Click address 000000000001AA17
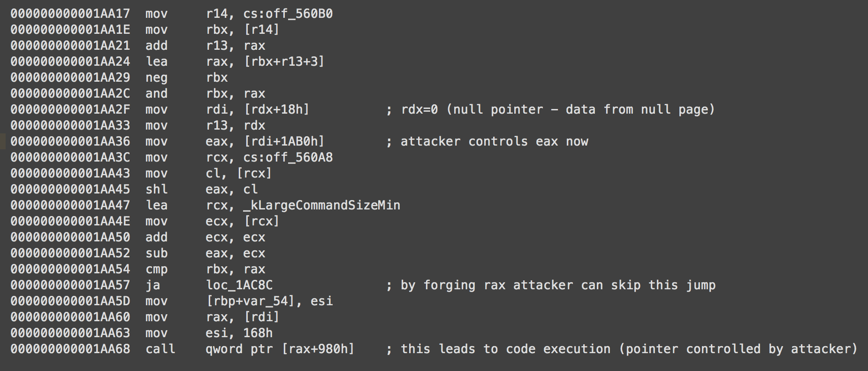Viewport: 868px width, 371px height. tap(70, 14)
